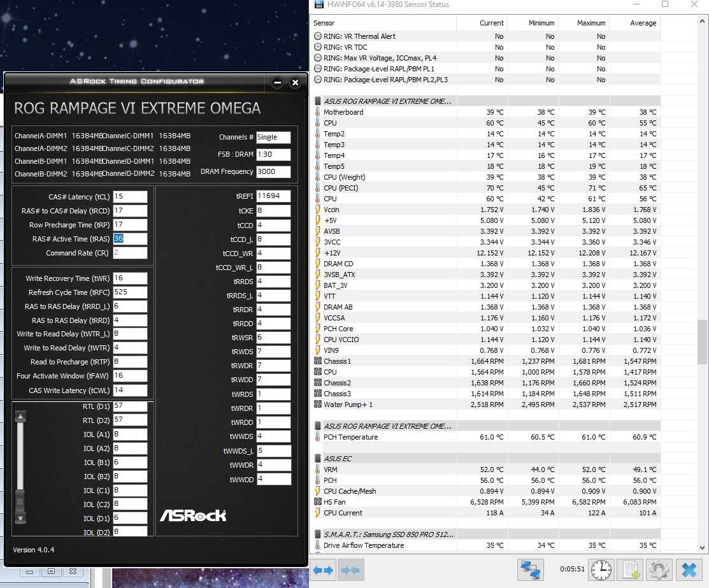The height and width of the screenshot is (588, 709).
Task: Click lightning icon on +12V row
Action: click(x=317, y=253)
